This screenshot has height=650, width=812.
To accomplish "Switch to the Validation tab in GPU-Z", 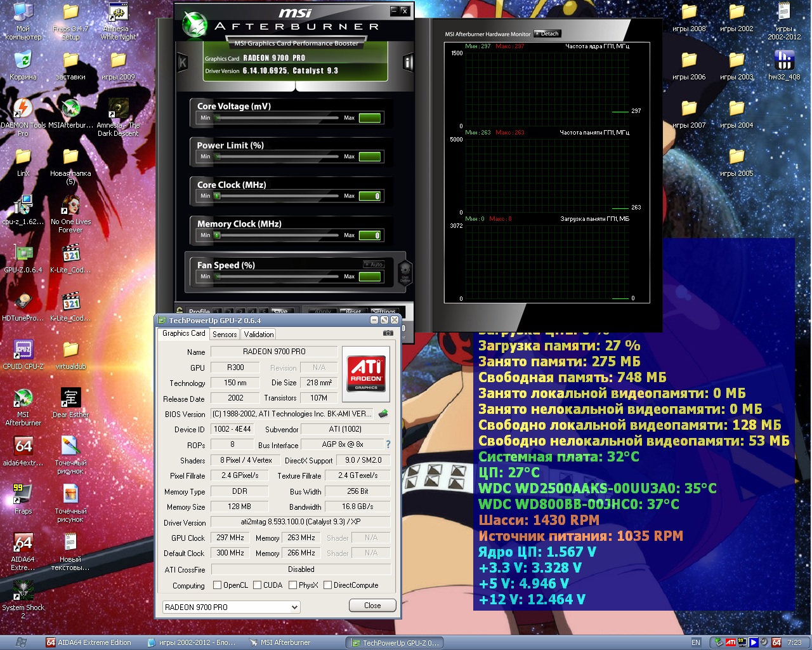I will 259,335.
